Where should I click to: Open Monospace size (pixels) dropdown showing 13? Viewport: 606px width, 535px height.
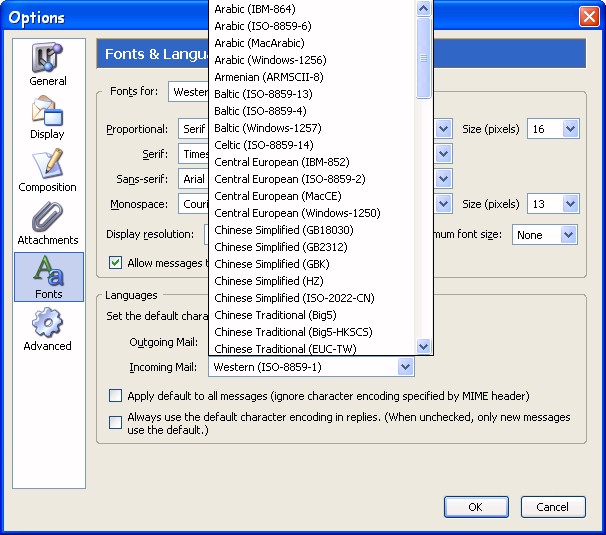[553, 204]
